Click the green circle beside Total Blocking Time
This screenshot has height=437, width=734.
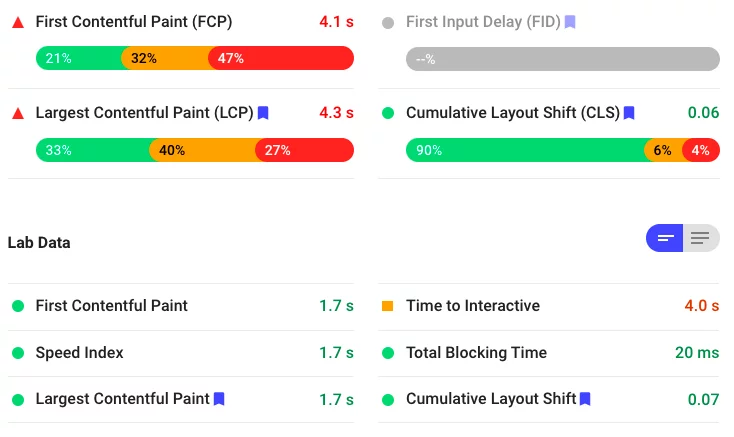388,353
